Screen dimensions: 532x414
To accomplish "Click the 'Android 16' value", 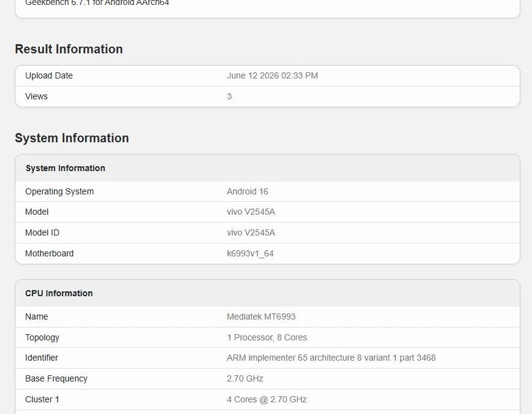I will pos(248,191).
